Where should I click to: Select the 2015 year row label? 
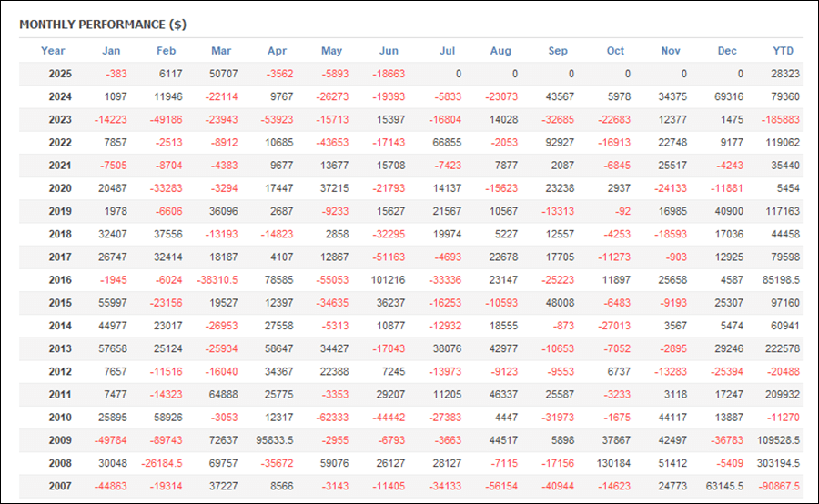[x=60, y=303]
